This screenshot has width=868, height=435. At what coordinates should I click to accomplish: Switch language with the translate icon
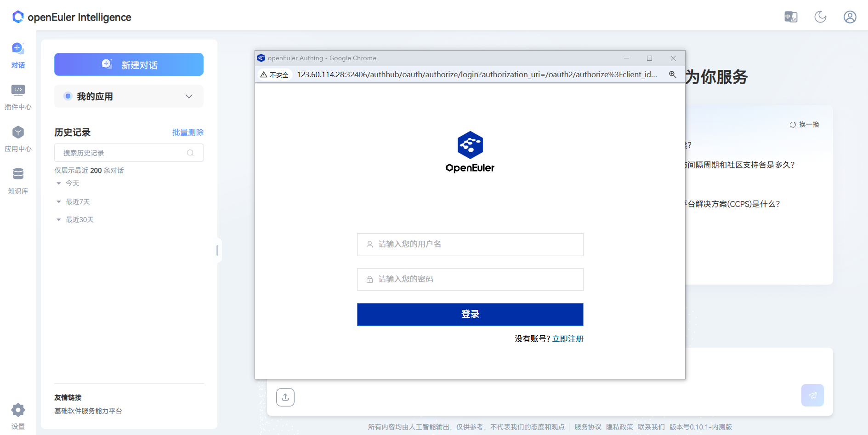[791, 17]
